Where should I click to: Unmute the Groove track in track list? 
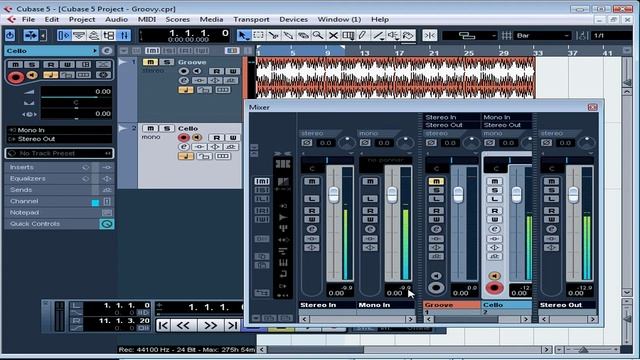(x=150, y=62)
